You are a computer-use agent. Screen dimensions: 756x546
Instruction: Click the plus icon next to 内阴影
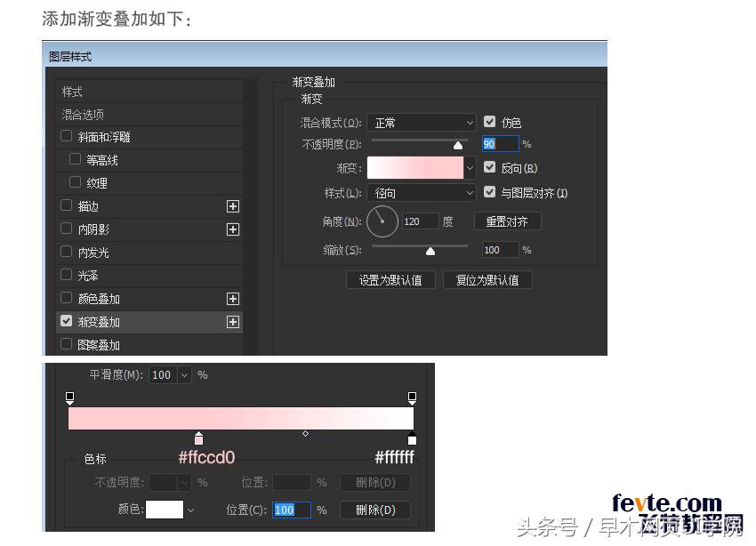(232, 229)
